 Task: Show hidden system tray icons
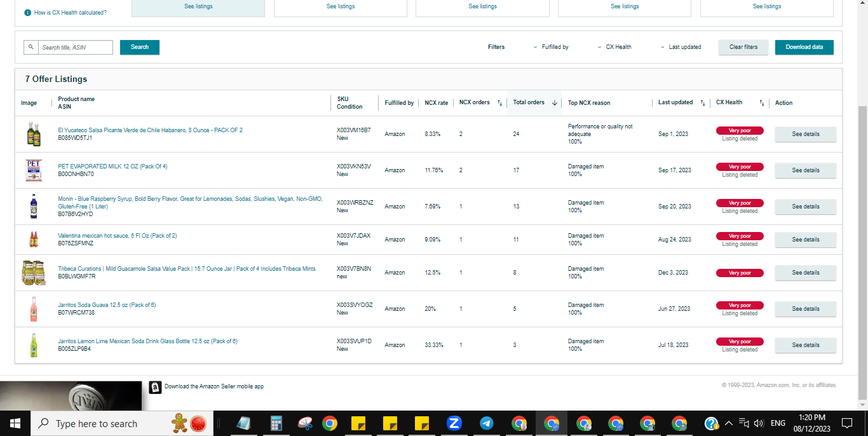click(728, 423)
